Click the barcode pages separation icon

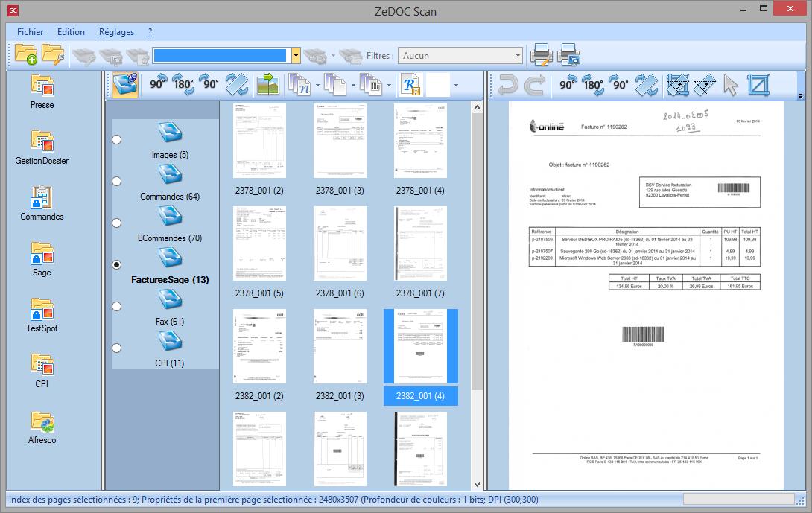tap(371, 85)
